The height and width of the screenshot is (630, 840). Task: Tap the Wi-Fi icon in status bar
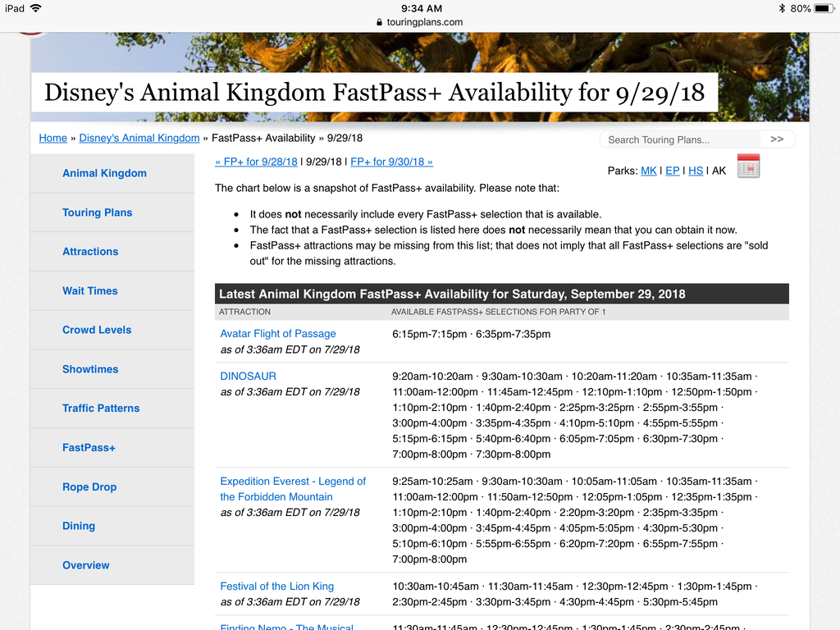point(35,8)
